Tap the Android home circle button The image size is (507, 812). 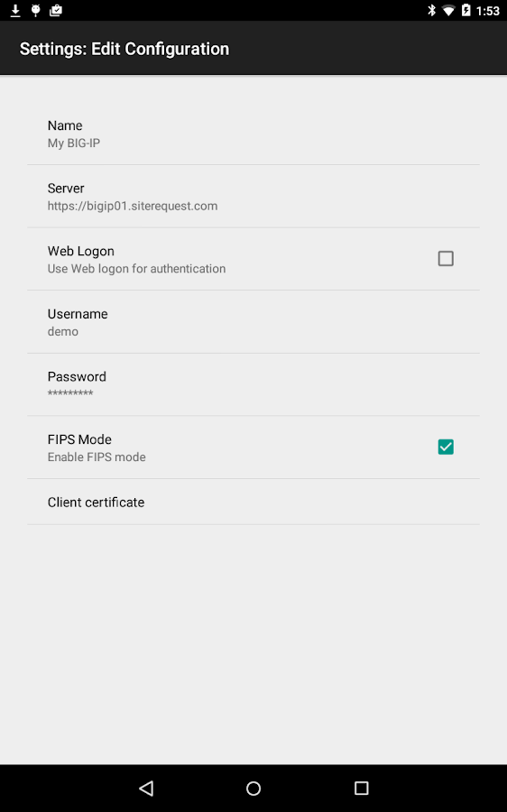coord(253,789)
